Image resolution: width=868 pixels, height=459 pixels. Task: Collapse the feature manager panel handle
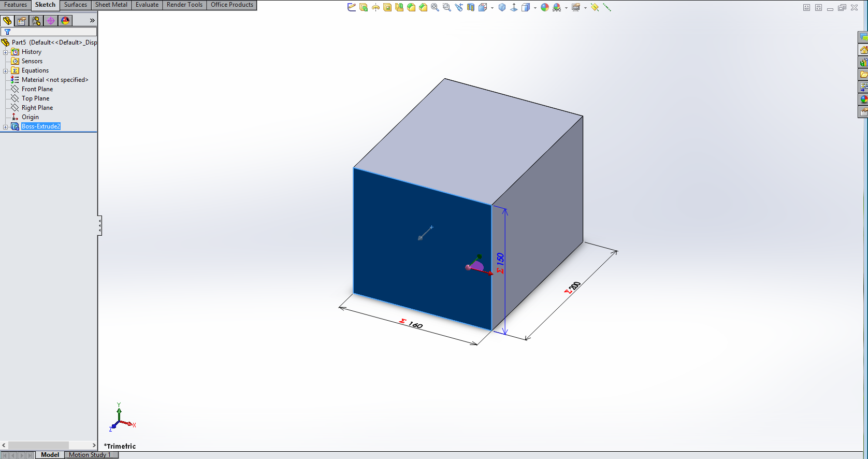[x=99, y=226]
